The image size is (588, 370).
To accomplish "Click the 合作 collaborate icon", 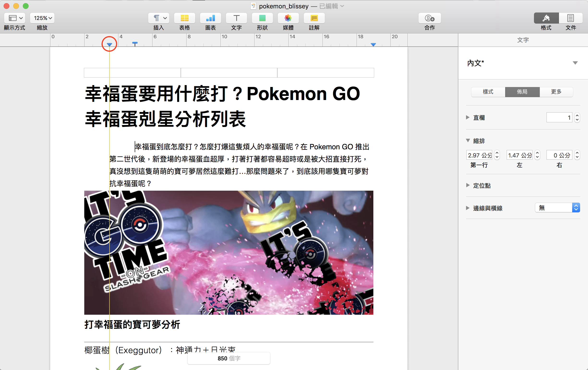I will 430,18.
